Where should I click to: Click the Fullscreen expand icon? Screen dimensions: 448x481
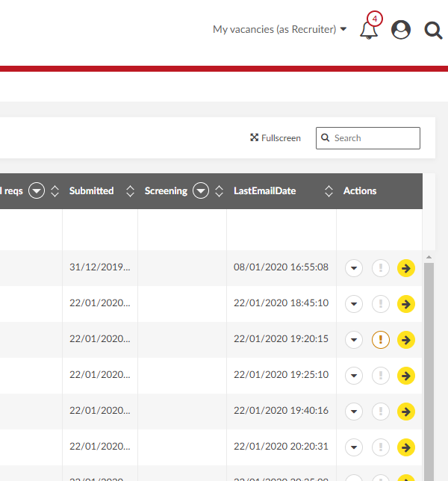pyautogui.click(x=255, y=137)
